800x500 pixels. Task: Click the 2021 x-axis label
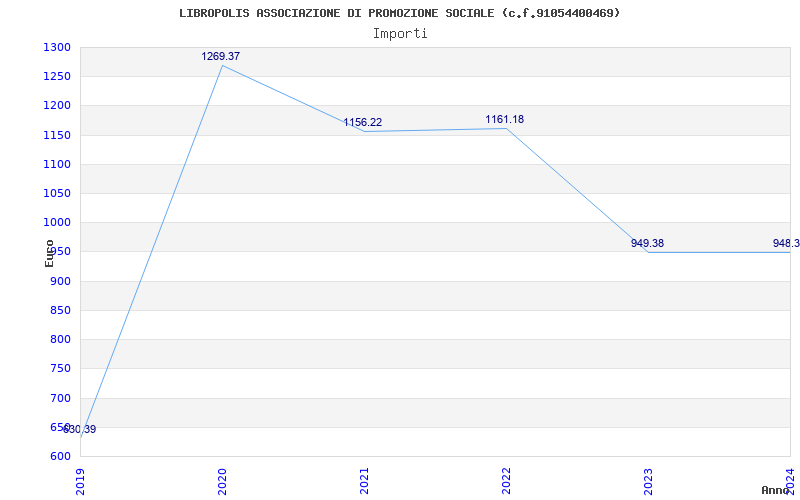(x=364, y=482)
